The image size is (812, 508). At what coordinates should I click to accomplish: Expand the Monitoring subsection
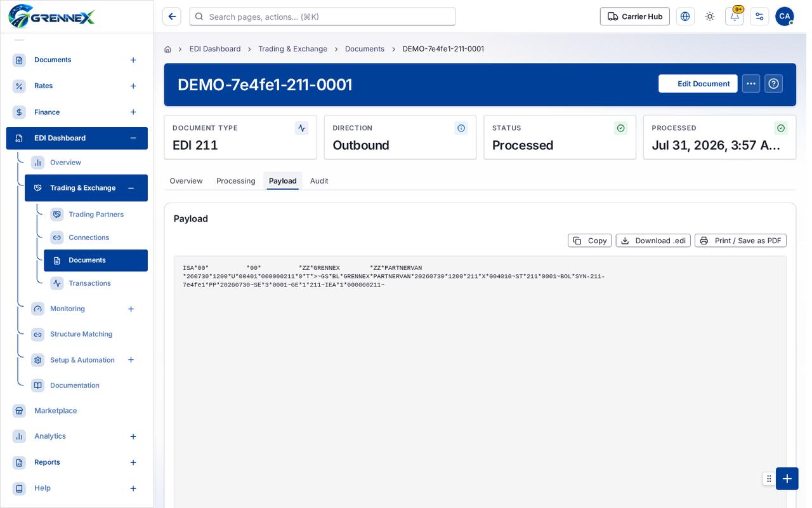[131, 309]
